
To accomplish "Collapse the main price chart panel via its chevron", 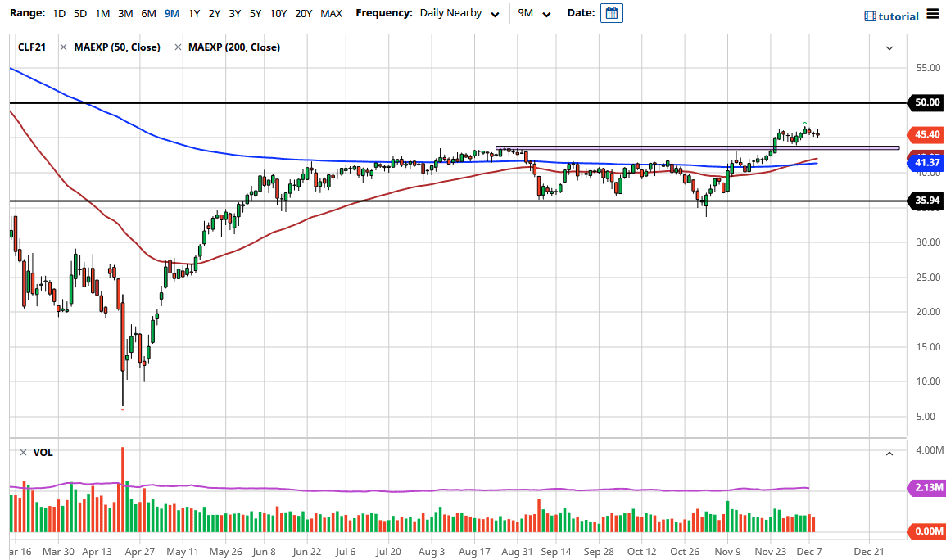I will click(x=889, y=47).
